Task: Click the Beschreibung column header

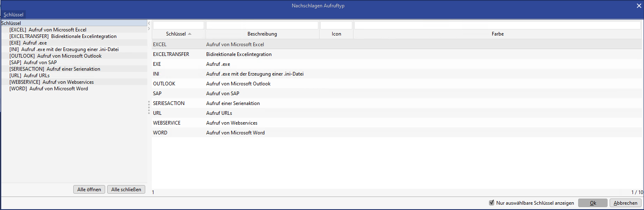Action: [x=262, y=34]
